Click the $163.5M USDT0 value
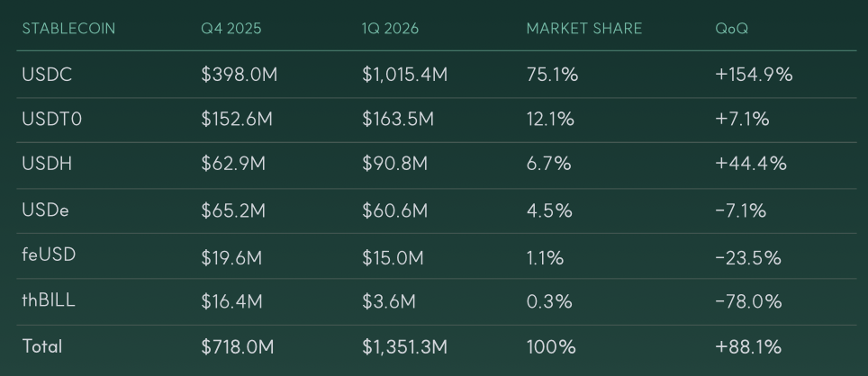This screenshot has width=868, height=376. 398,120
